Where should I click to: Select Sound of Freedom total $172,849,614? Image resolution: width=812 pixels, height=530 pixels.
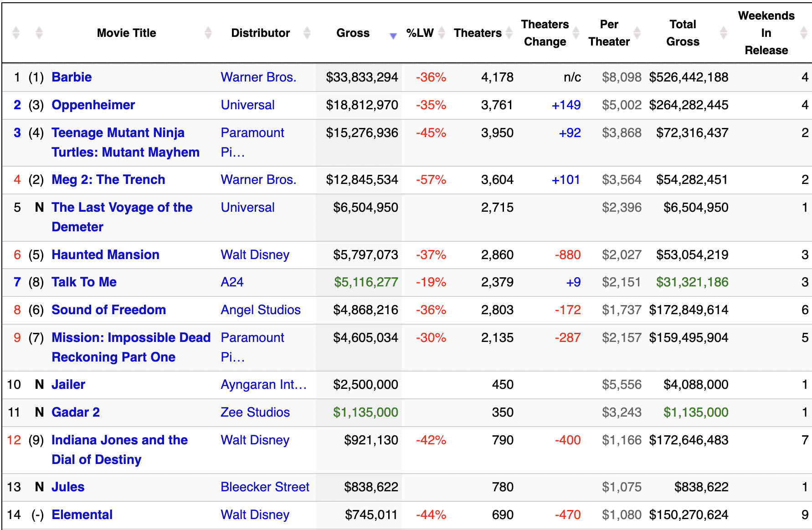[689, 310]
